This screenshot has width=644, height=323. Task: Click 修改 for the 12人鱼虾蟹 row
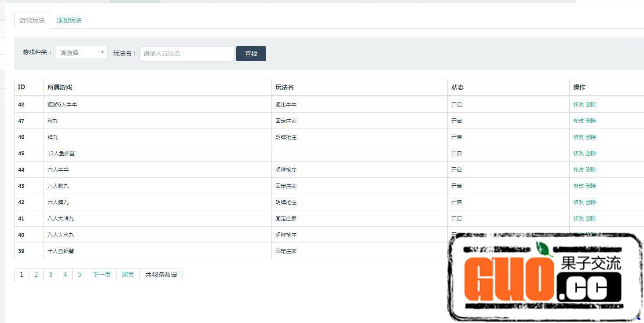pos(578,154)
